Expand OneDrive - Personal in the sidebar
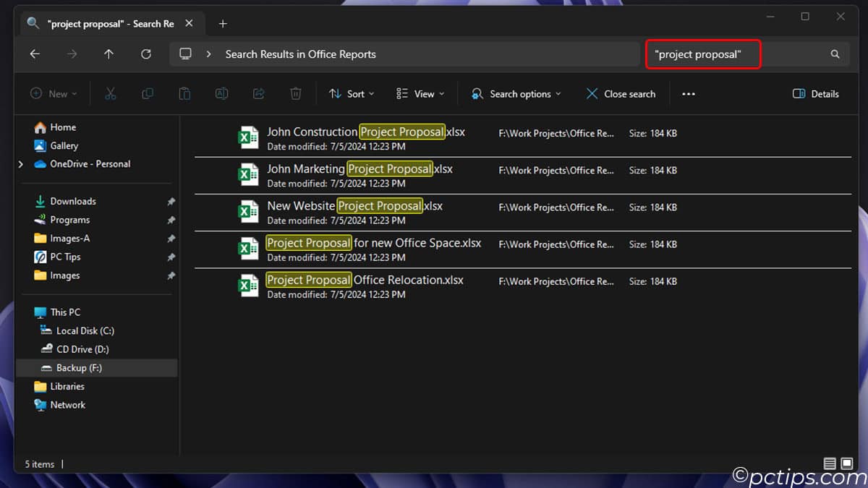The image size is (868, 488). [20, 163]
